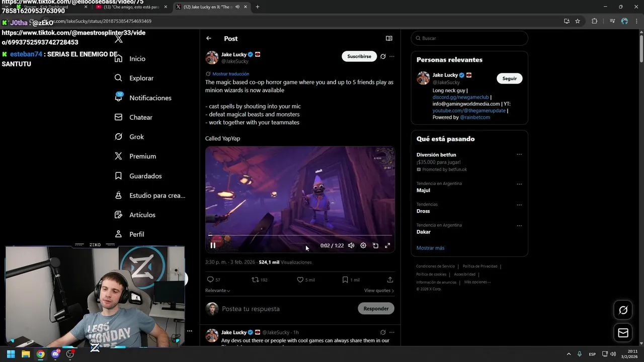Screen dimensions: 644x362
Task: Open Condiciones de Servicio footer link
Action: click(435, 266)
